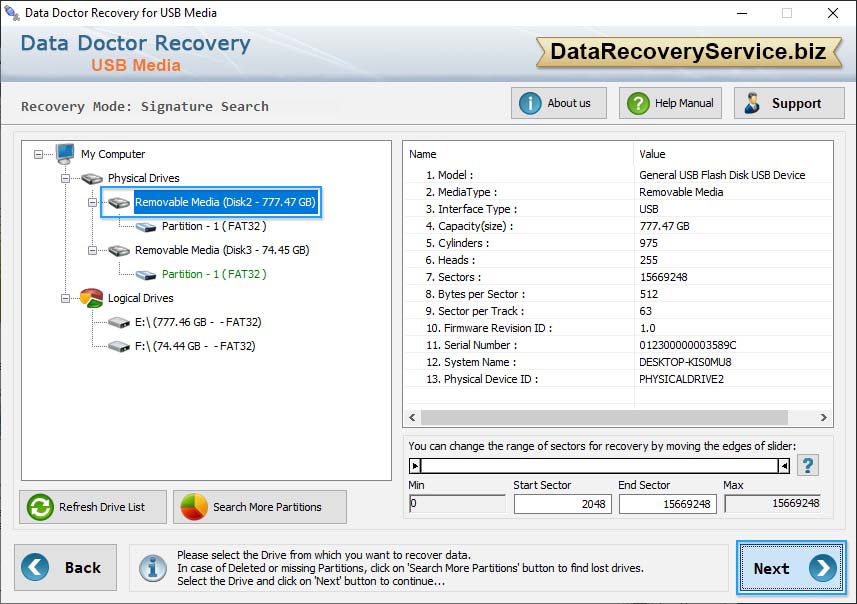Click the Name column header

click(x=422, y=155)
